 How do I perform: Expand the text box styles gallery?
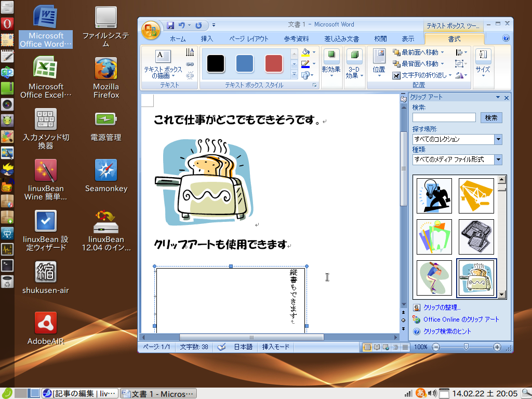(294, 74)
